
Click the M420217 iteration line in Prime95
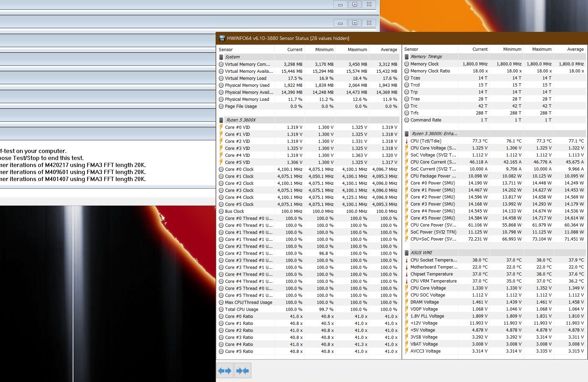(x=73, y=165)
